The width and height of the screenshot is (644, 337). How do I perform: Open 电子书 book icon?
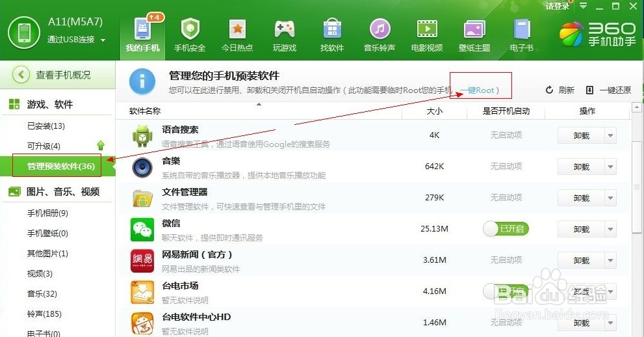pos(522,29)
